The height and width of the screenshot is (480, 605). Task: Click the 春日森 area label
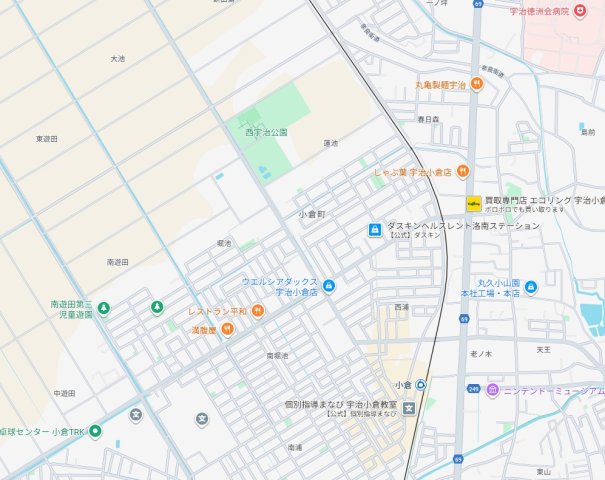click(428, 120)
